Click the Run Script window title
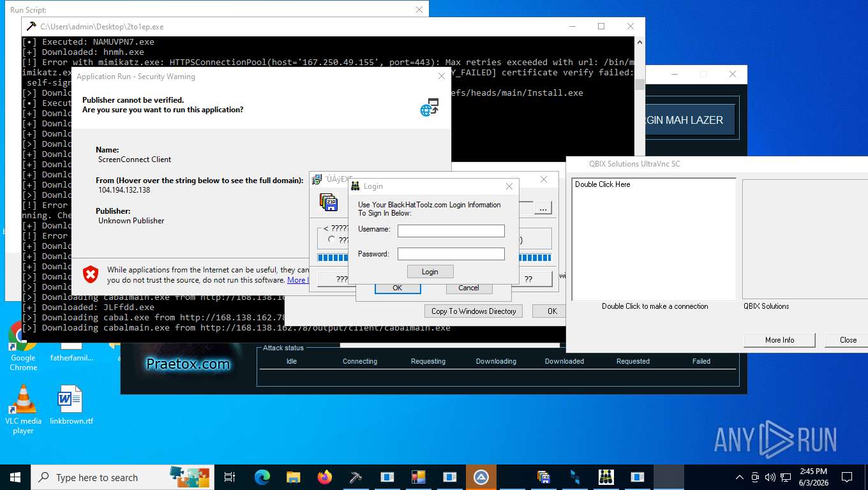 click(28, 10)
